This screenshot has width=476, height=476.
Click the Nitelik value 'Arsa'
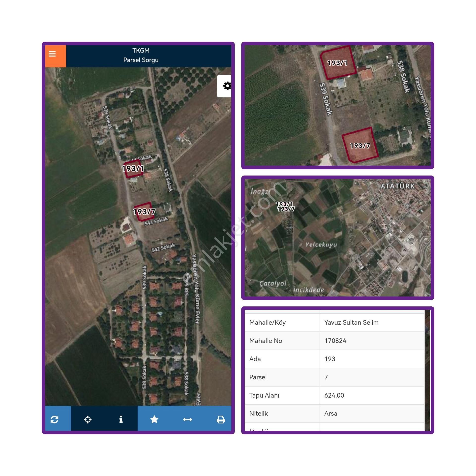pos(331,414)
